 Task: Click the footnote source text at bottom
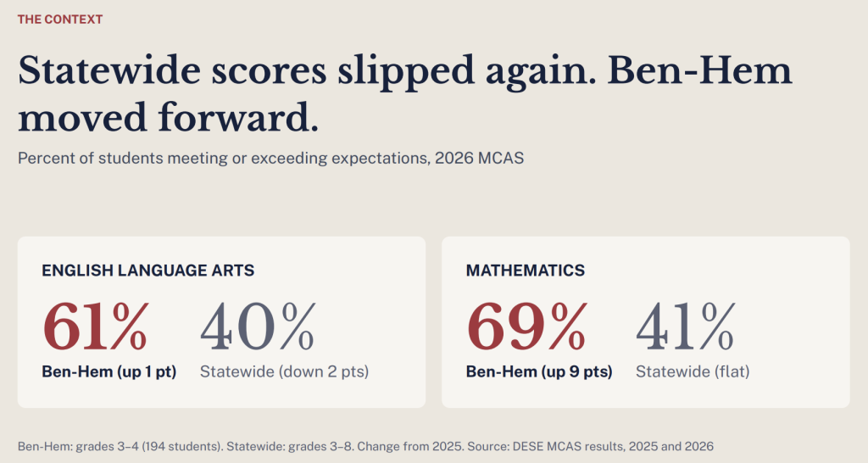(365, 446)
